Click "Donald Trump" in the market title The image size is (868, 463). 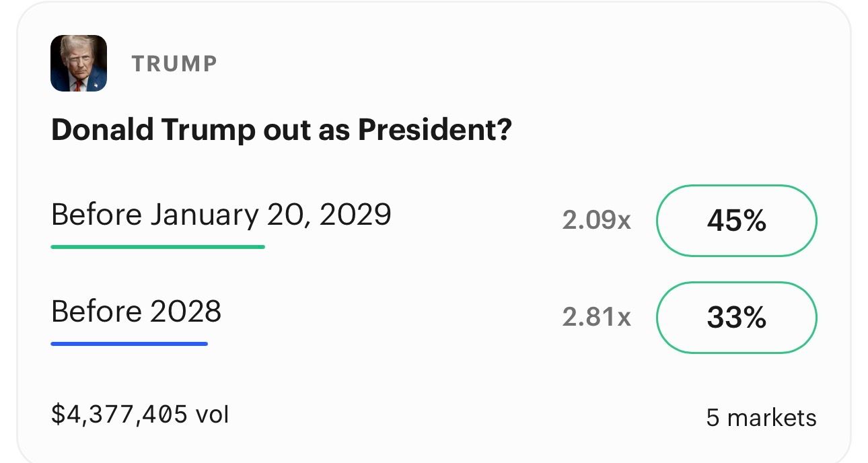pyautogui.click(x=152, y=130)
